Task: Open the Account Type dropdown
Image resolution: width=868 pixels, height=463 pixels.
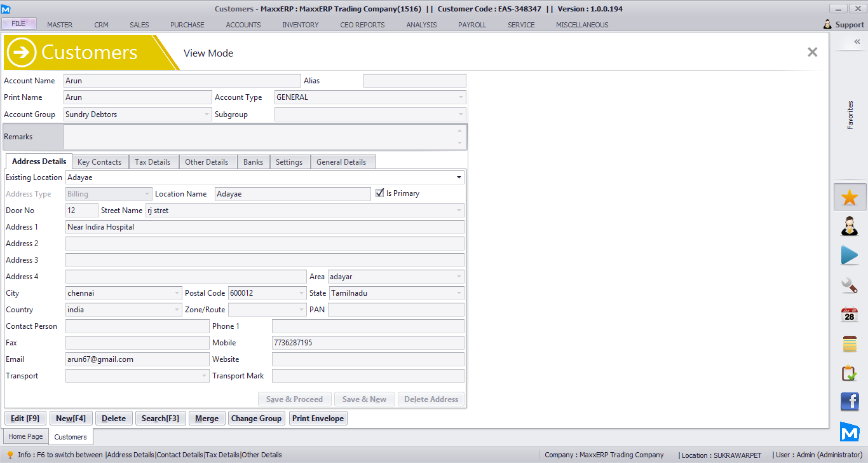Action: [x=460, y=97]
